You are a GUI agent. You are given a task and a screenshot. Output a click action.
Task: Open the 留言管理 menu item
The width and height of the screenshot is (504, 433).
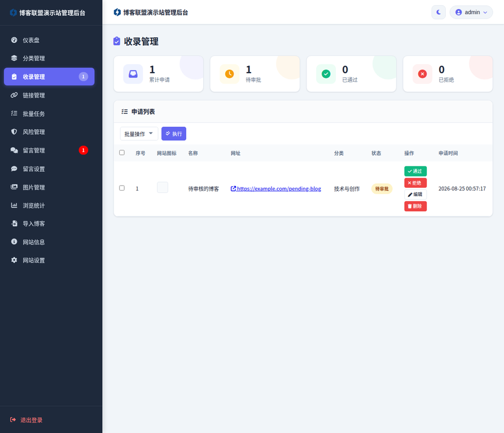click(49, 150)
